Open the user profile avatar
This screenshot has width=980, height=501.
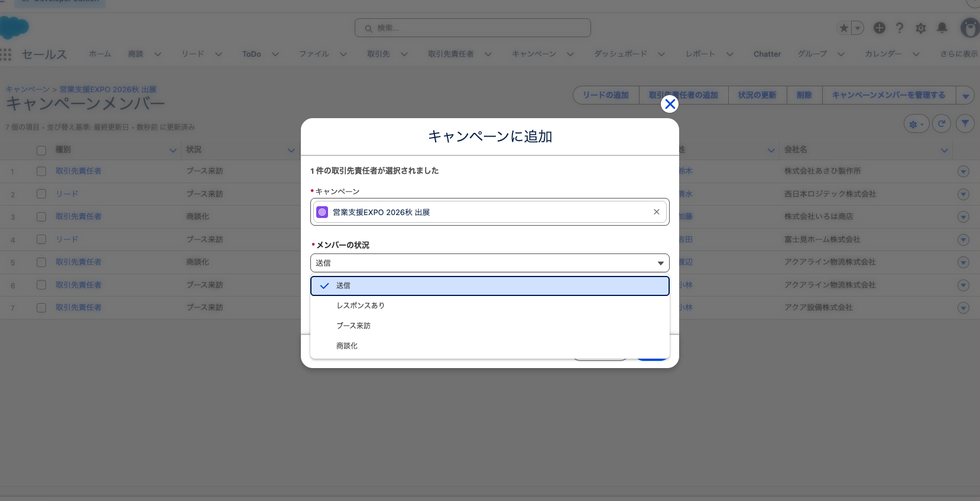pyautogui.click(x=969, y=28)
